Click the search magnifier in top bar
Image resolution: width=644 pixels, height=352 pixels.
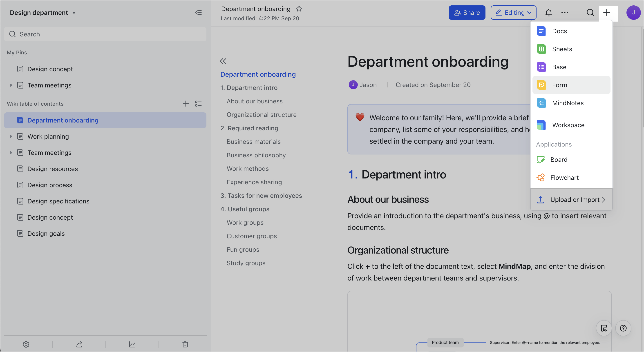[590, 13]
